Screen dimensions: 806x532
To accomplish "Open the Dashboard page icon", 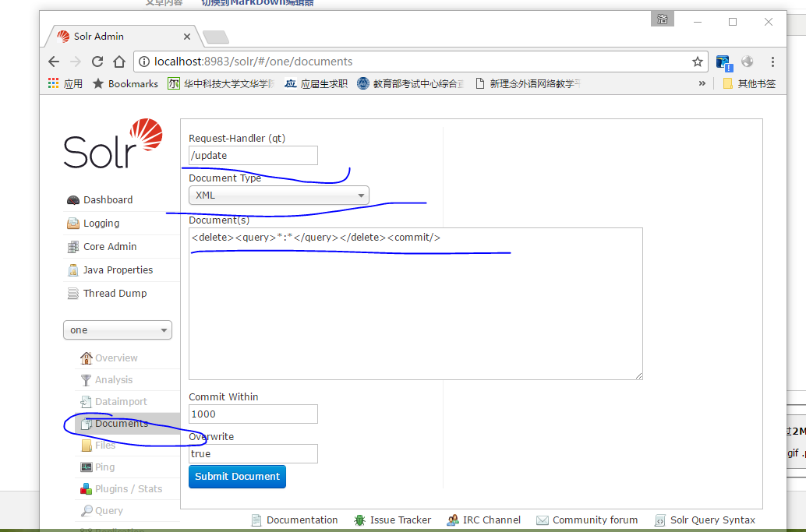I will tap(73, 200).
